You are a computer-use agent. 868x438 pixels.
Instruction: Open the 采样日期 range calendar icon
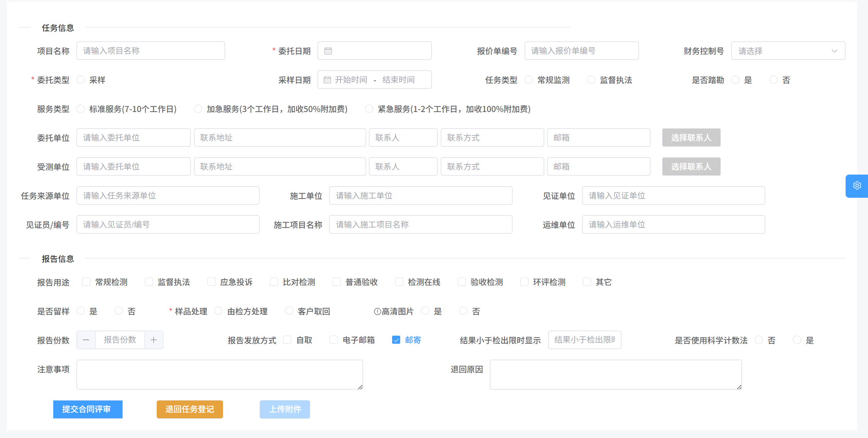(327, 80)
